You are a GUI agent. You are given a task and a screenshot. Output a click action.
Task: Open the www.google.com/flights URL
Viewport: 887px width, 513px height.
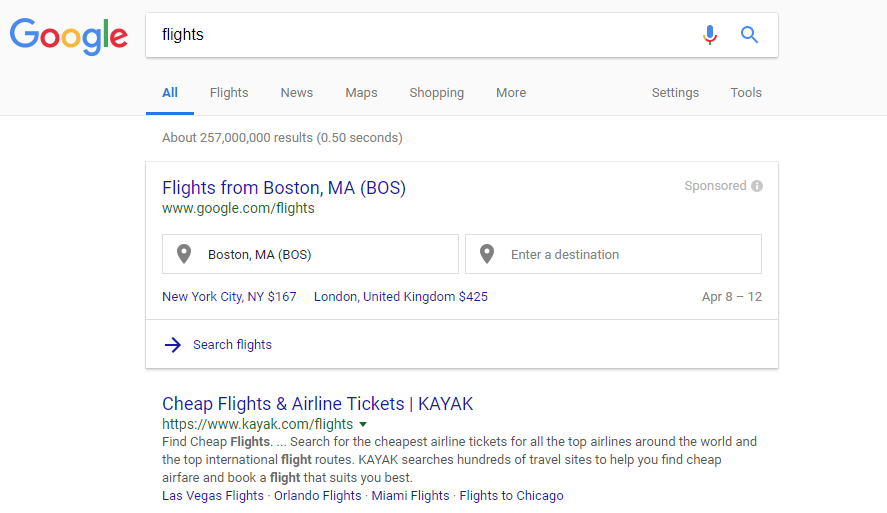point(238,208)
